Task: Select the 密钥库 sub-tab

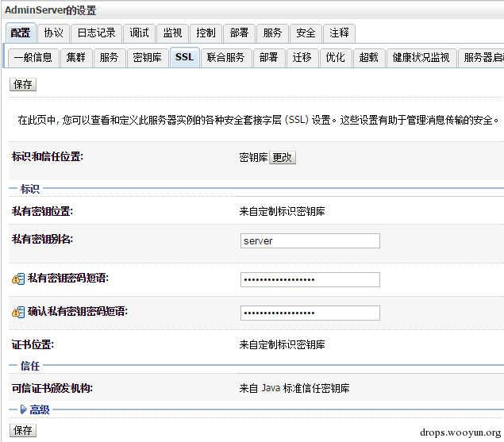Action: 148,58
